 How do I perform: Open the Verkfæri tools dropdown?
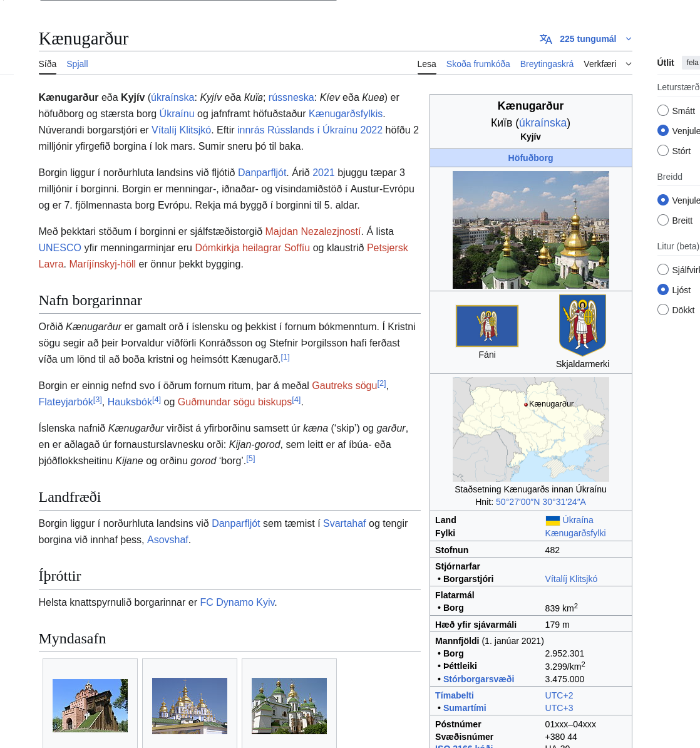point(607,64)
